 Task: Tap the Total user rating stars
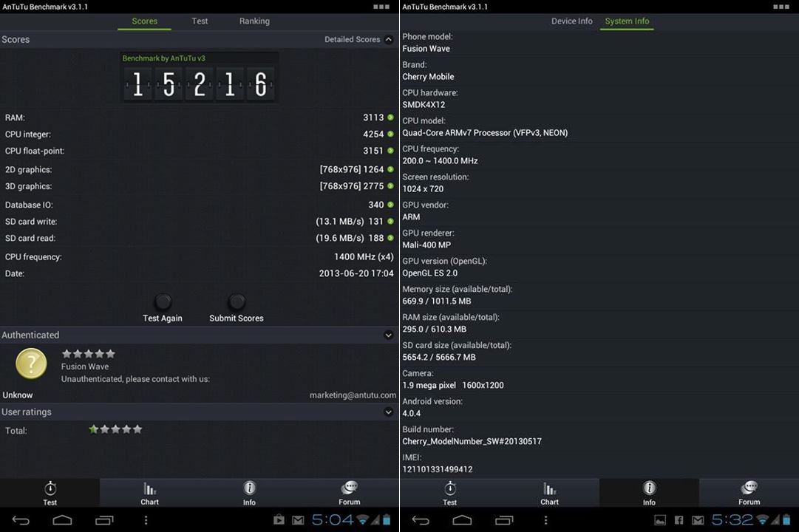click(115, 429)
